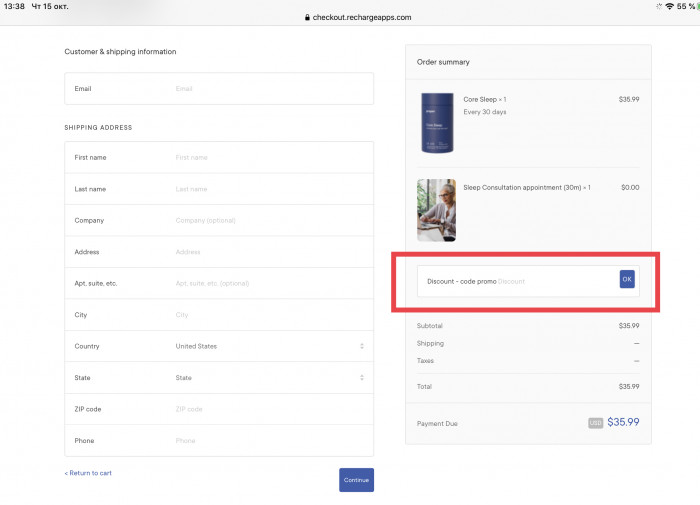Click the Order summary heading
The width and height of the screenshot is (700, 505).
tap(443, 62)
